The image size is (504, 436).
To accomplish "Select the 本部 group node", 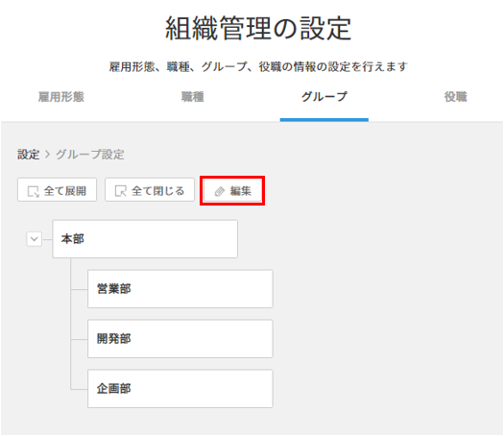I will tap(145, 239).
